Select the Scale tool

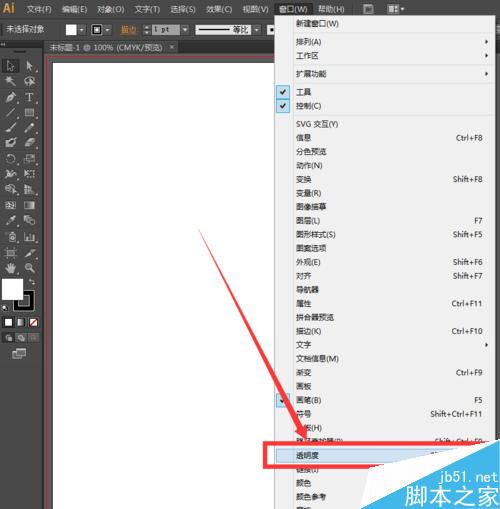29,158
